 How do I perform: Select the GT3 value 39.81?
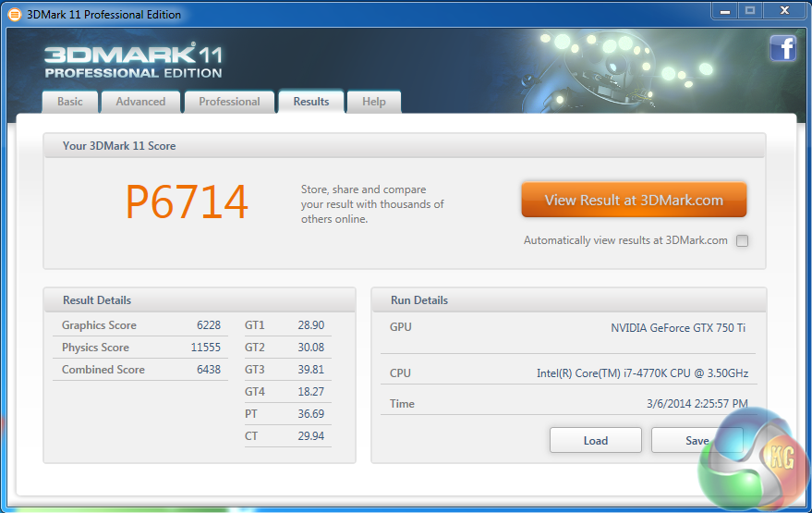click(310, 370)
